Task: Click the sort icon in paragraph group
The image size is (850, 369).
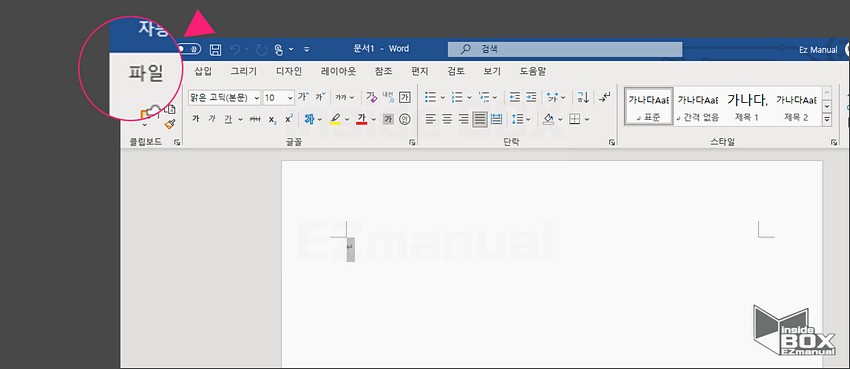Action: coord(583,98)
